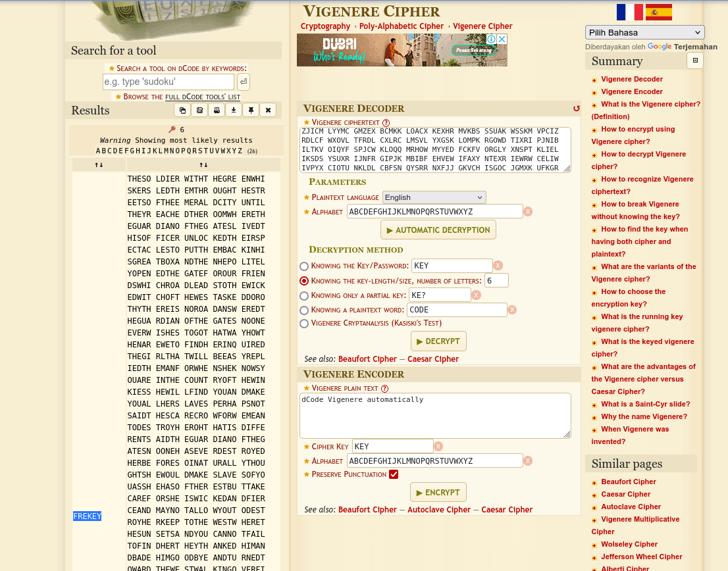Open the Beaufort Cipher link
This screenshot has height=571, width=728.
coord(367,359)
